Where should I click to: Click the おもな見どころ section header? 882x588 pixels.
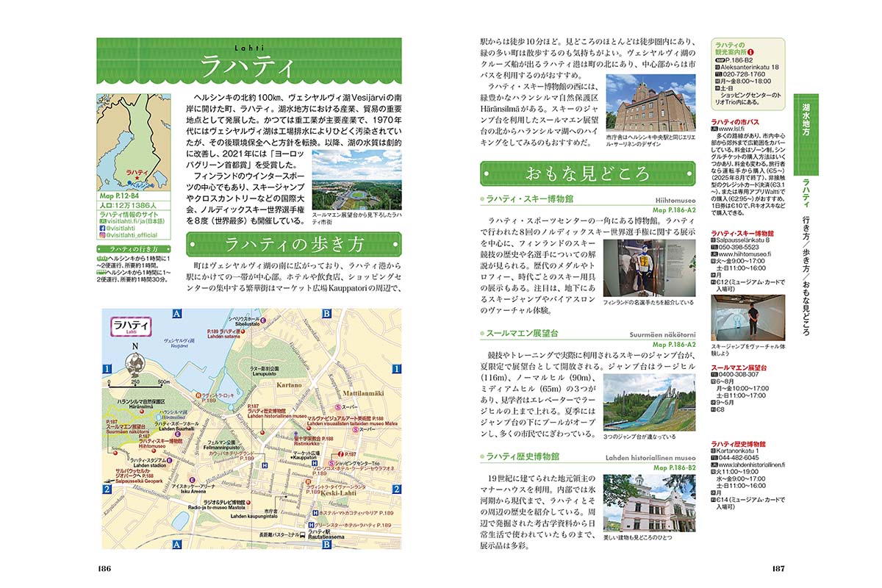pyautogui.click(x=587, y=174)
